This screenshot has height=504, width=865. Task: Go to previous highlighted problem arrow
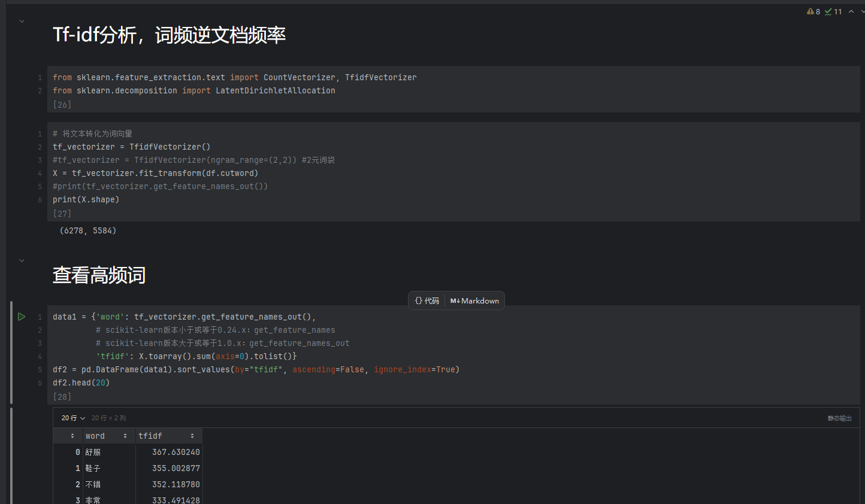851,11
